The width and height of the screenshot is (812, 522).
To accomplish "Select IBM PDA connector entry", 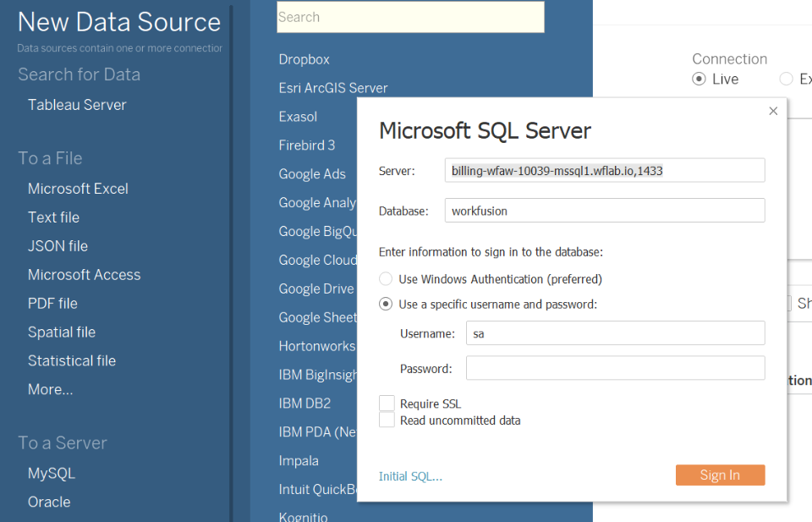I will (x=317, y=431).
